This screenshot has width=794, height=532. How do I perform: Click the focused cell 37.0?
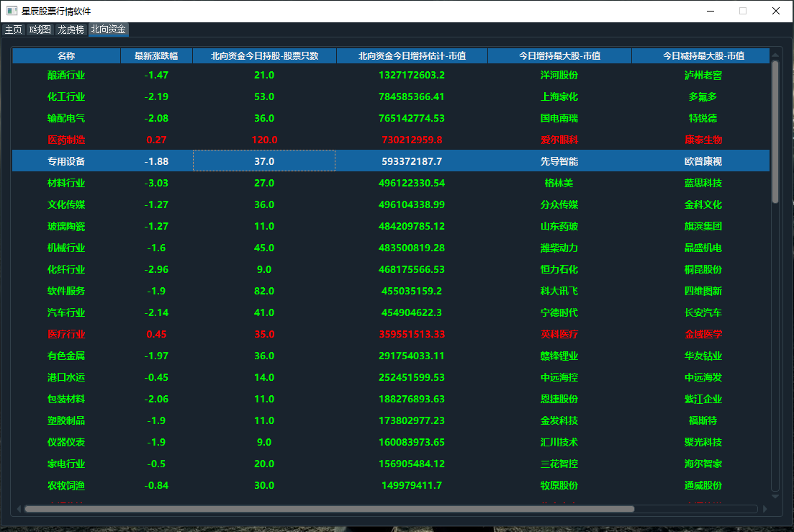(264, 161)
